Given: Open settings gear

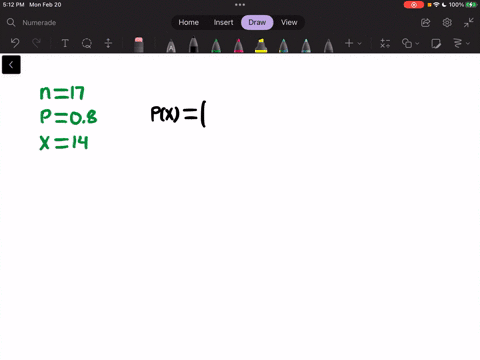Looking at the screenshot, I should click(x=447, y=23).
